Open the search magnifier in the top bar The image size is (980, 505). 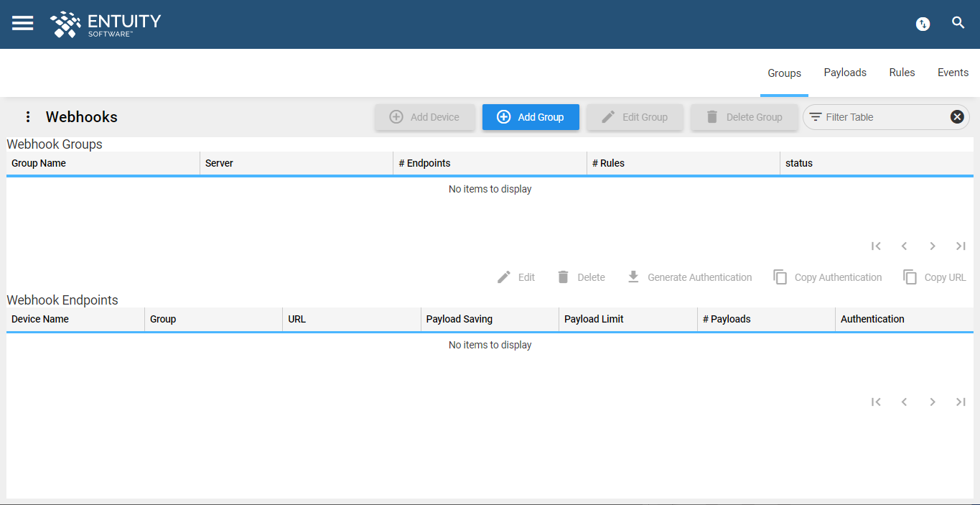point(958,22)
